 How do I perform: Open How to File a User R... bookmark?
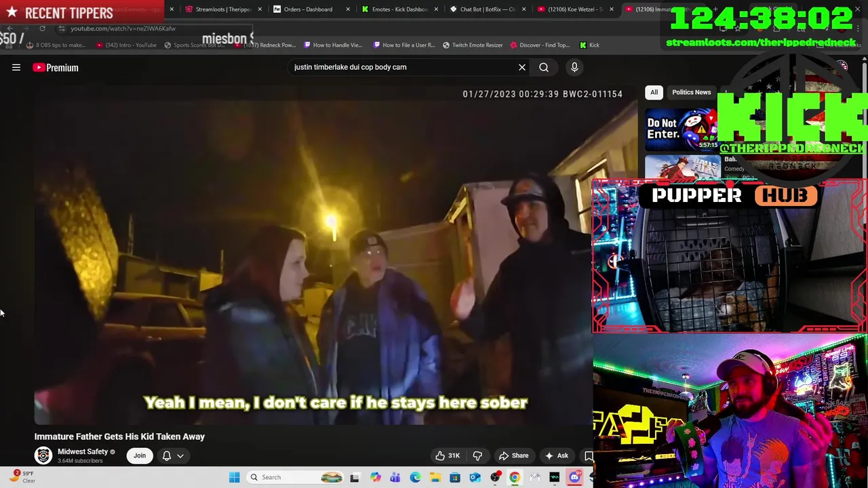tap(403, 45)
